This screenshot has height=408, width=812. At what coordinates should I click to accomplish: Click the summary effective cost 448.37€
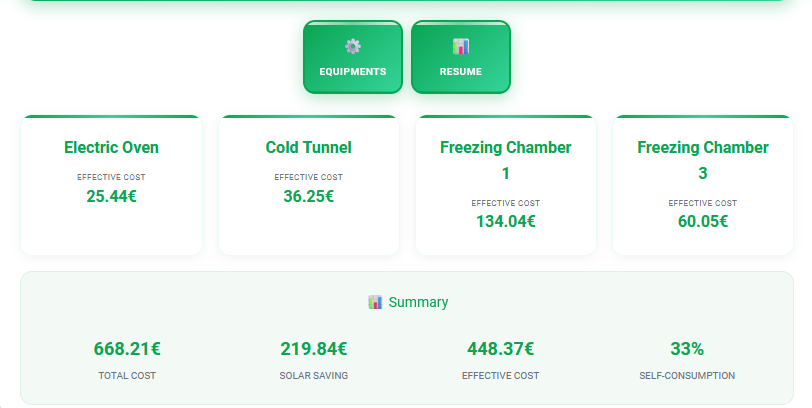pyautogui.click(x=500, y=349)
